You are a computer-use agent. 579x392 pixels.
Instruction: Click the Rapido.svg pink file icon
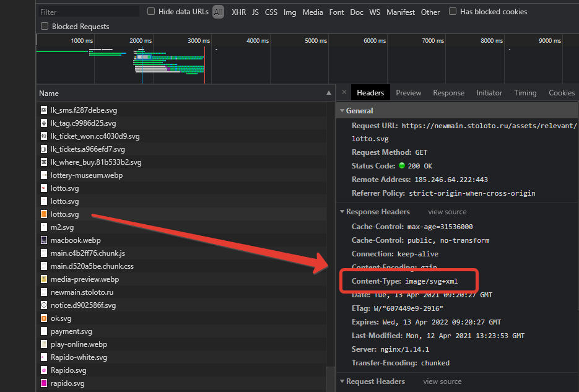pos(44,370)
